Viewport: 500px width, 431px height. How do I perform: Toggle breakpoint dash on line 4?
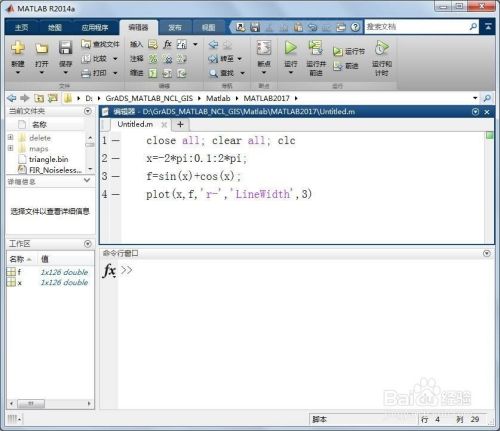point(116,194)
